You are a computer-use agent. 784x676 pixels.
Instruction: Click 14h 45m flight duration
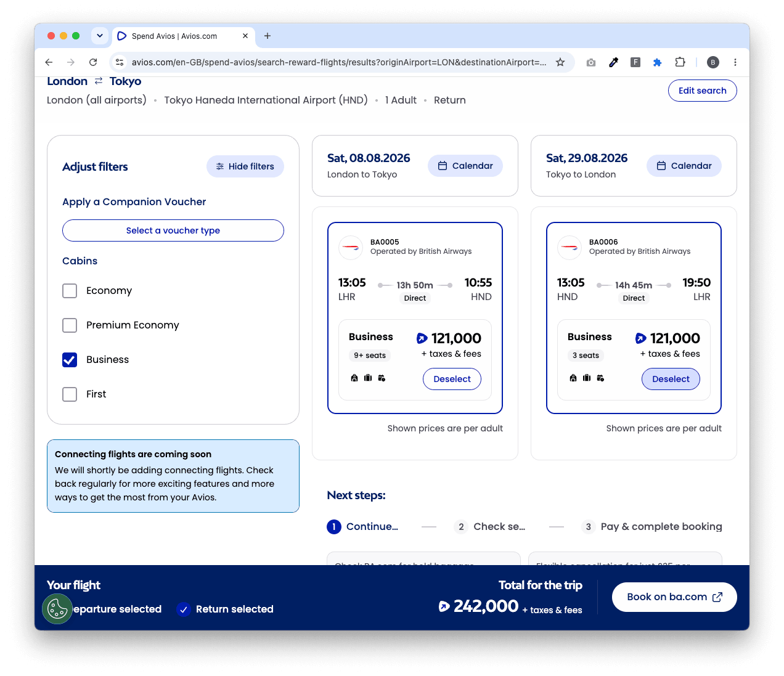click(634, 285)
